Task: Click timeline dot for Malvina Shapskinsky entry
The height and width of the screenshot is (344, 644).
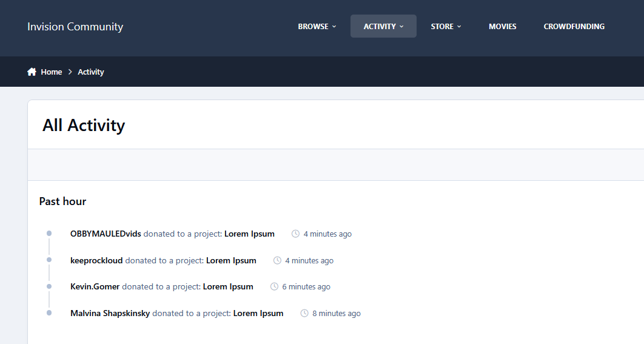Action: [x=49, y=313]
